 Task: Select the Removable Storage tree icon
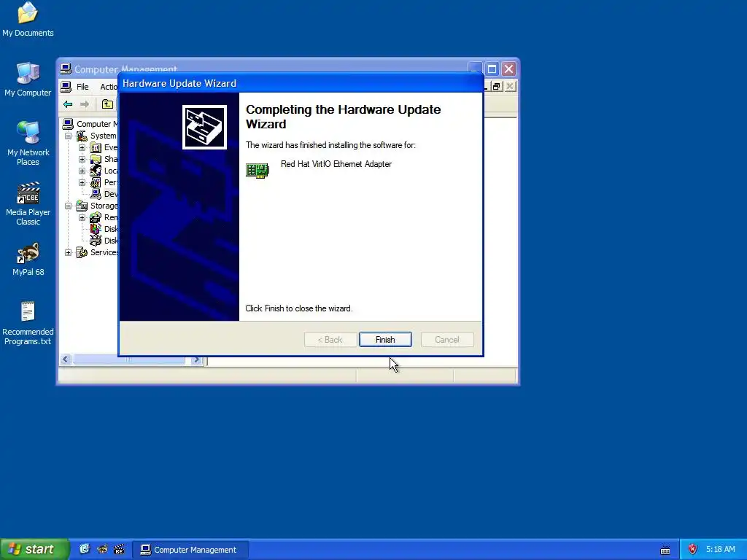coord(96,217)
